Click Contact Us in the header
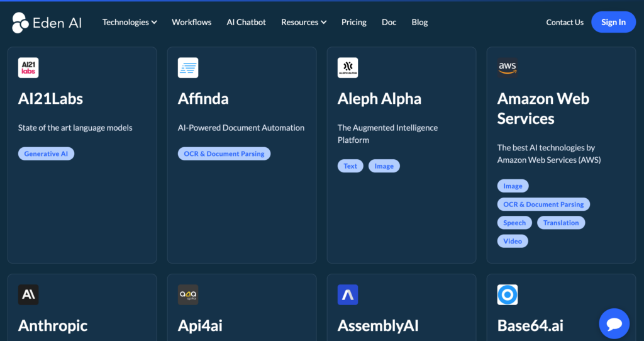Image resolution: width=644 pixels, height=341 pixels. click(x=565, y=22)
